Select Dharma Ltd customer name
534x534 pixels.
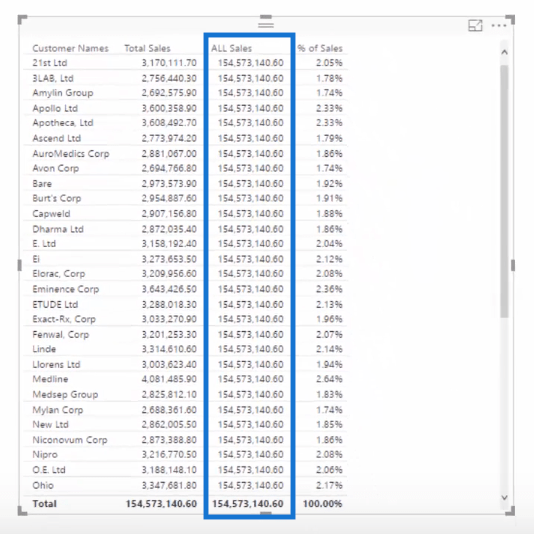(x=58, y=229)
